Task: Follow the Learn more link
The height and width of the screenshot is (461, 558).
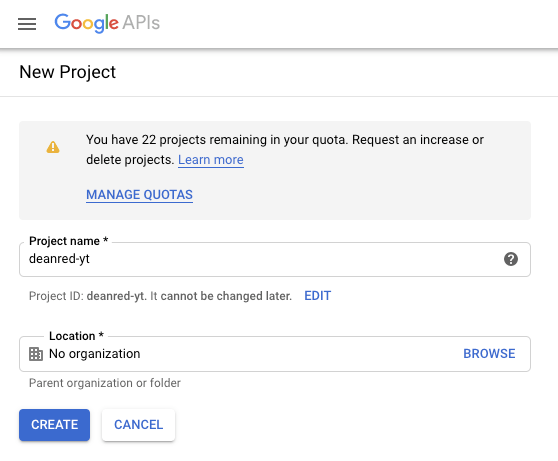Action: tap(211, 160)
